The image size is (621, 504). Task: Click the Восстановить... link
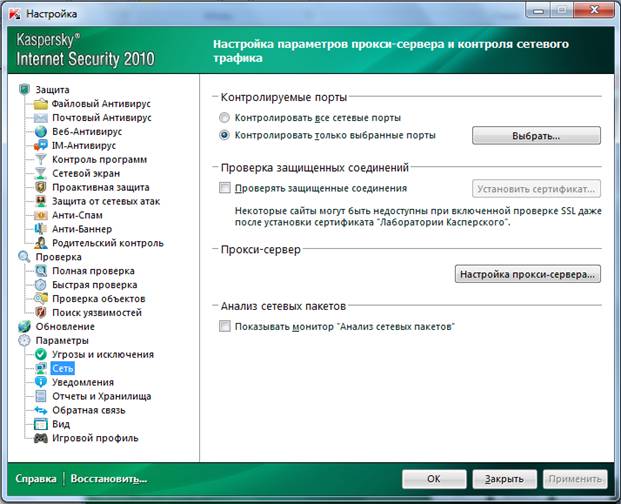[x=109, y=479]
